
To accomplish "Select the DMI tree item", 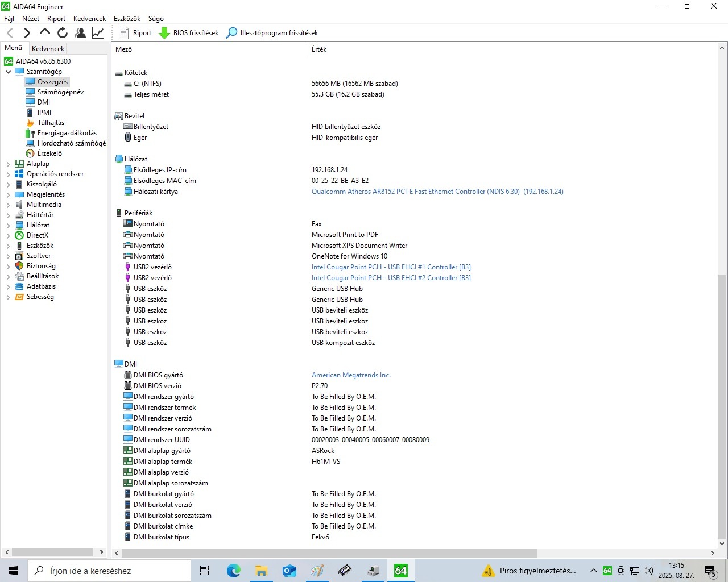I will pyautogui.click(x=44, y=102).
